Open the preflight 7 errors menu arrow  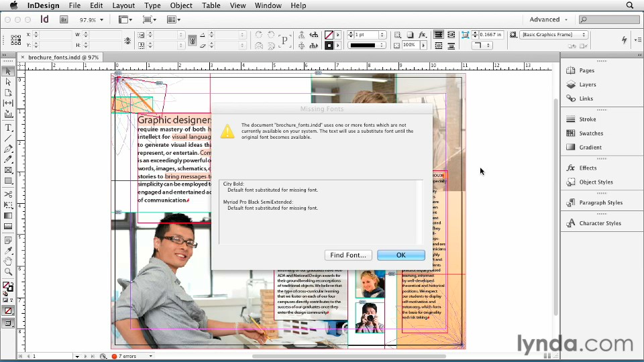[151, 356]
